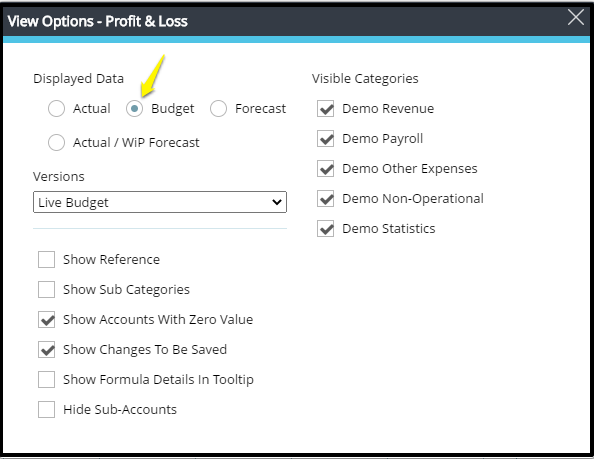Screen dimensions: 594x459
Task: Choose the Forecast radio option
Action: [x=219, y=109]
